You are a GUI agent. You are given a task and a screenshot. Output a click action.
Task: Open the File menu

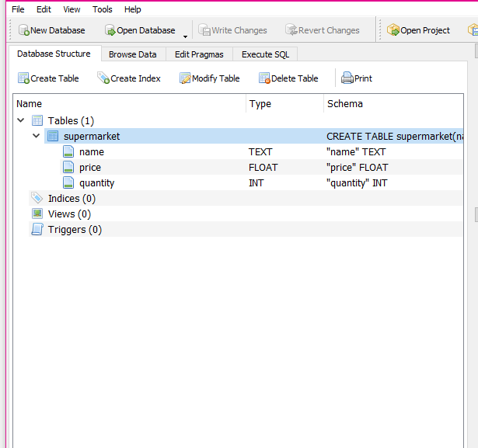click(18, 9)
